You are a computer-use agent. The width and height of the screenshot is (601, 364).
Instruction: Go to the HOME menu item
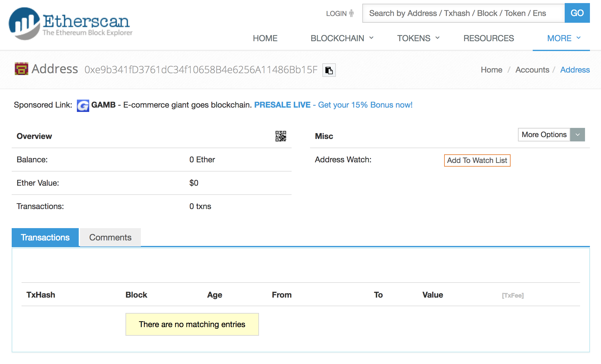[265, 38]
